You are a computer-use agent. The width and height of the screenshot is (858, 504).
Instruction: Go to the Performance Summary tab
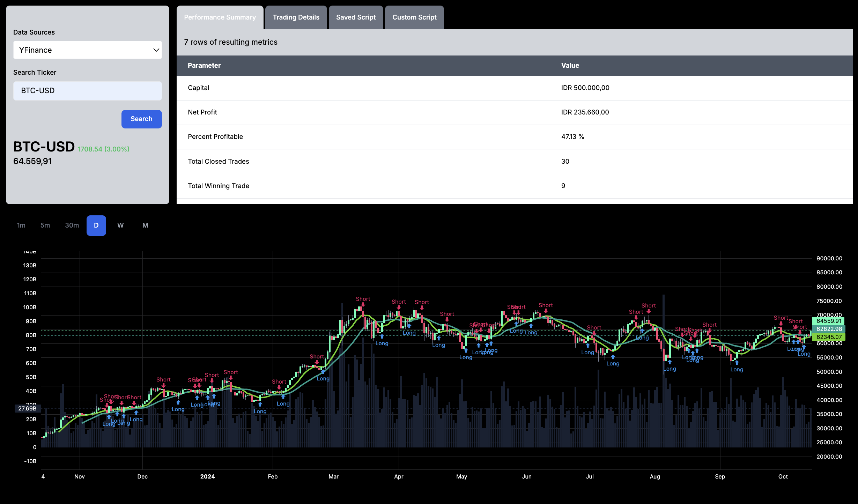tap(220, 17)
